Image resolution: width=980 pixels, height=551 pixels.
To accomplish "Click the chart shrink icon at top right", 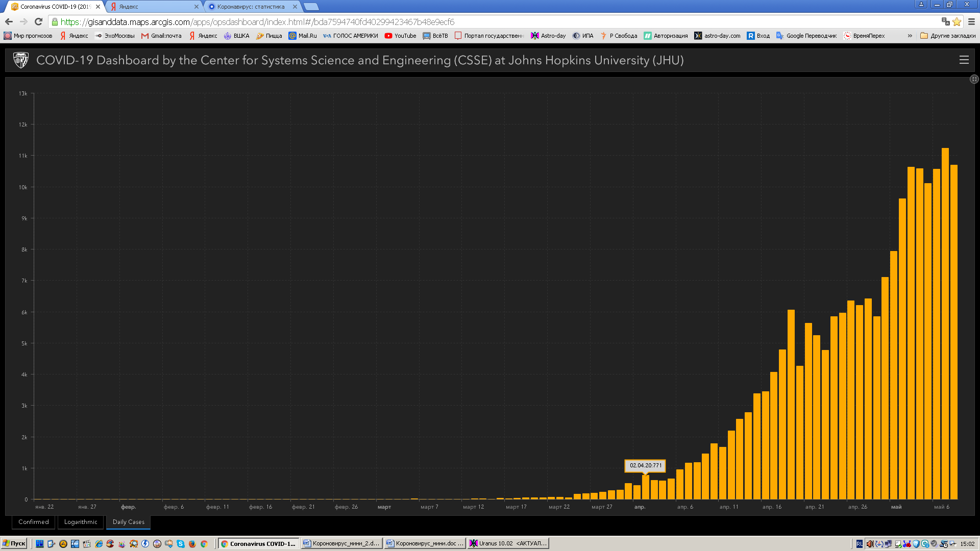I will tap(974, 79).
